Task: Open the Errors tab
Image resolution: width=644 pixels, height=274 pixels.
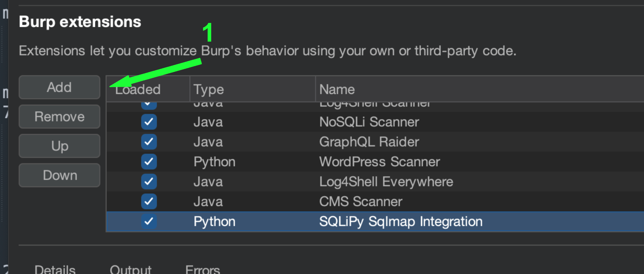Action: 203,270
